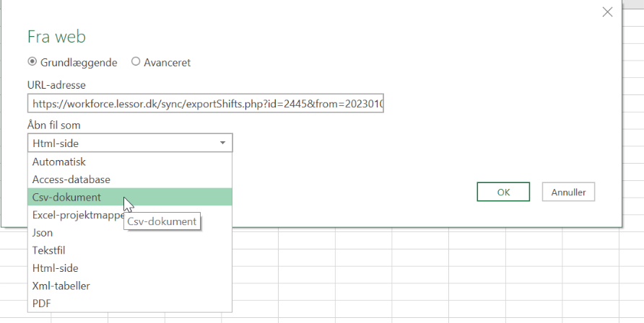Switch to the Avanceret option

136,62
